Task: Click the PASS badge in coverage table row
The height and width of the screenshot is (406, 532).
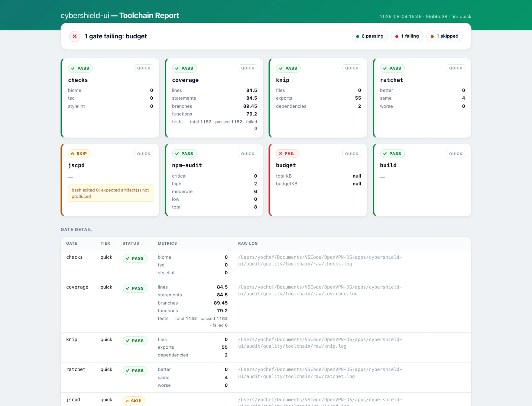Action: [135, 288]
